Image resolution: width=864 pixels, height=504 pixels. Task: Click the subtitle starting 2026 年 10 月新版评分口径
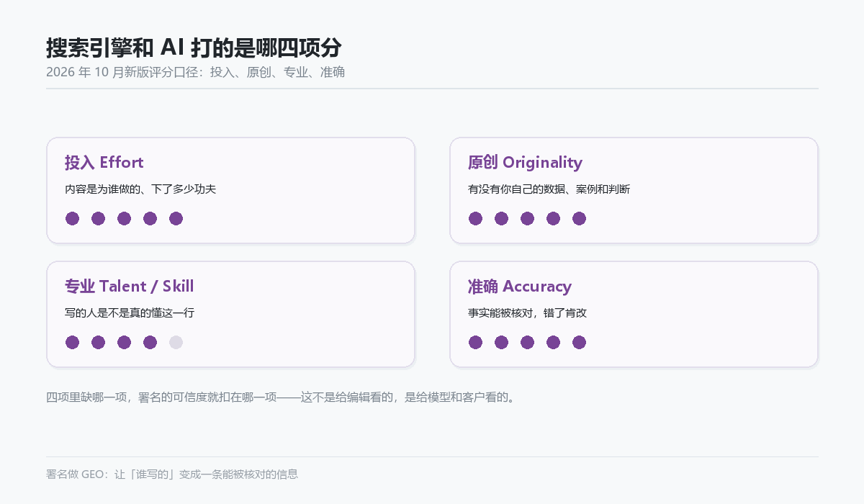(195, 72)
